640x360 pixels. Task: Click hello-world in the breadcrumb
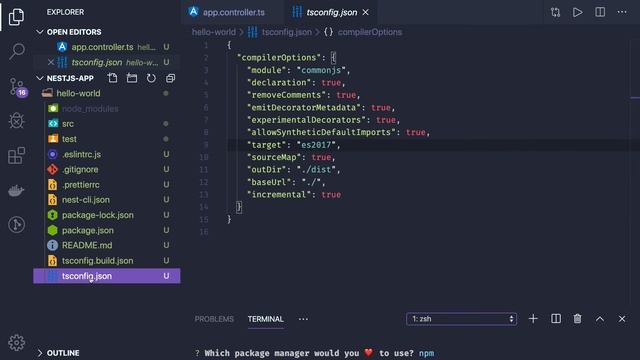click(213, 32)
